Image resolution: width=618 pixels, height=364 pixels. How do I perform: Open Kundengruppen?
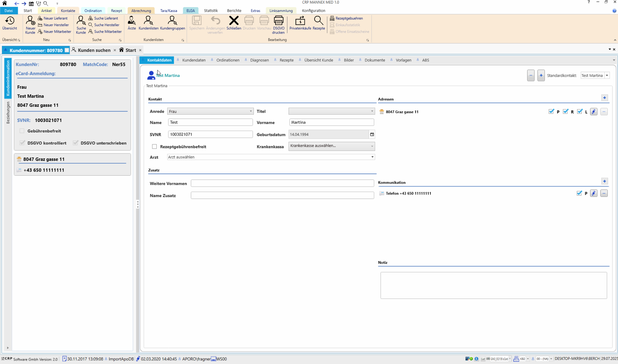(172, 23)
